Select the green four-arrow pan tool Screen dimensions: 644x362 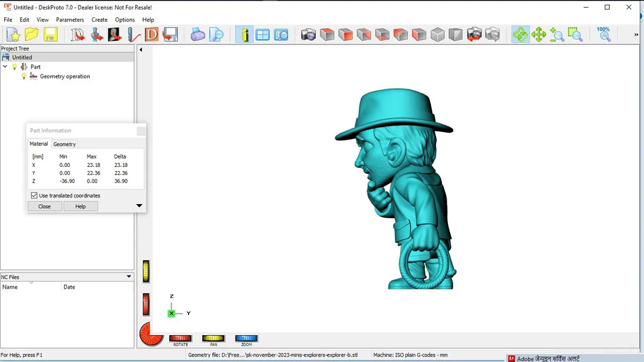[538, 35]
